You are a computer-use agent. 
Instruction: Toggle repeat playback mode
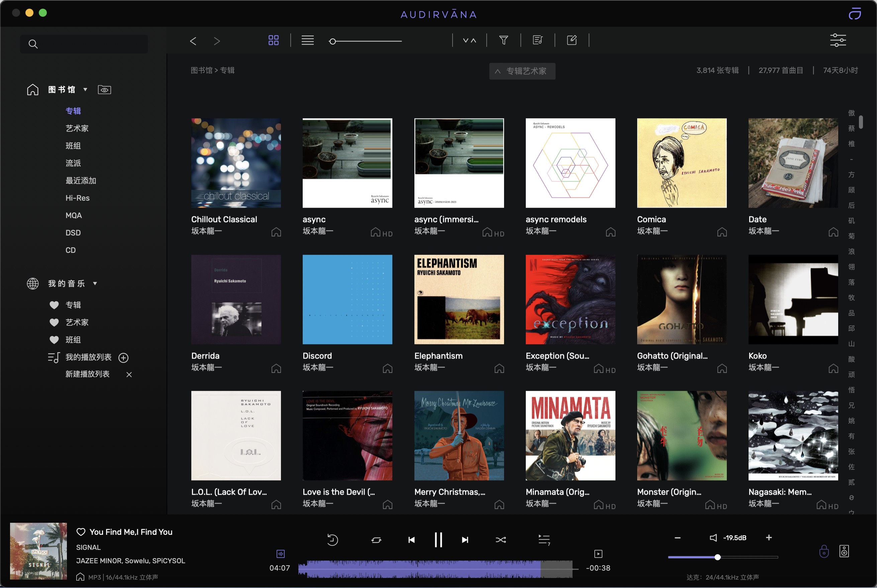[x=376, y=540]
